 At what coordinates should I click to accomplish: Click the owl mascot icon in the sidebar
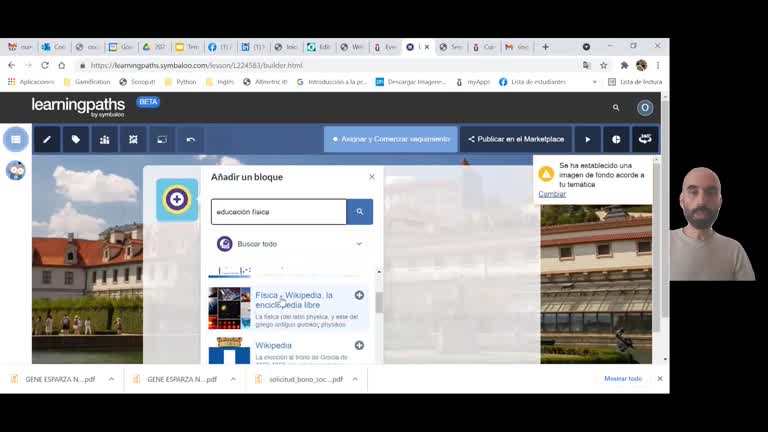pos(16,170)
